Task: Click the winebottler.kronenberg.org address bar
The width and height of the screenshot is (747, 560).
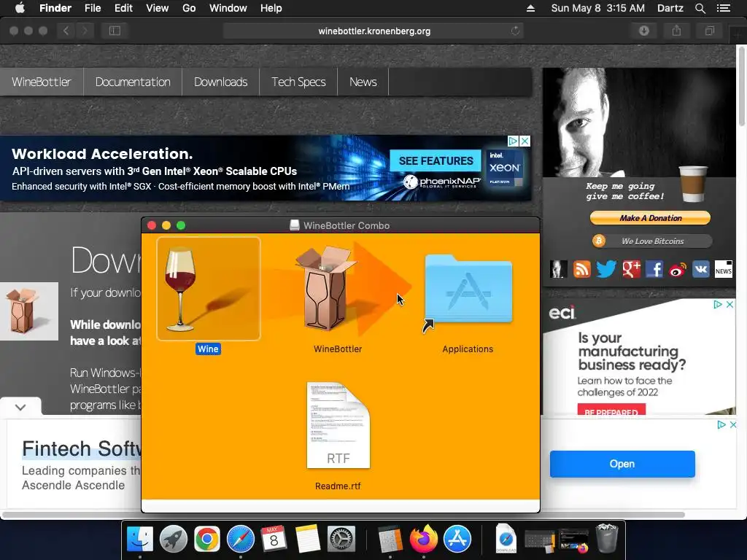Action: 373,31
